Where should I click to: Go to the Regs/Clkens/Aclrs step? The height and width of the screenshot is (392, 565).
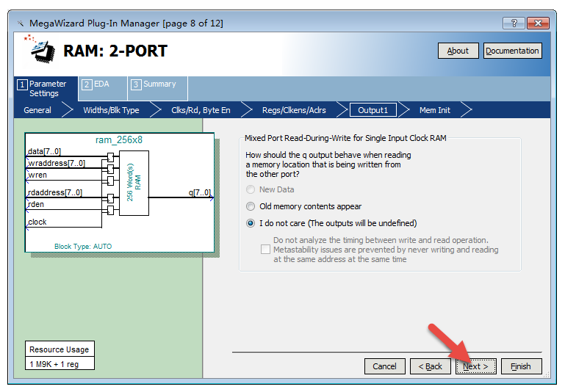coord(294,110)
